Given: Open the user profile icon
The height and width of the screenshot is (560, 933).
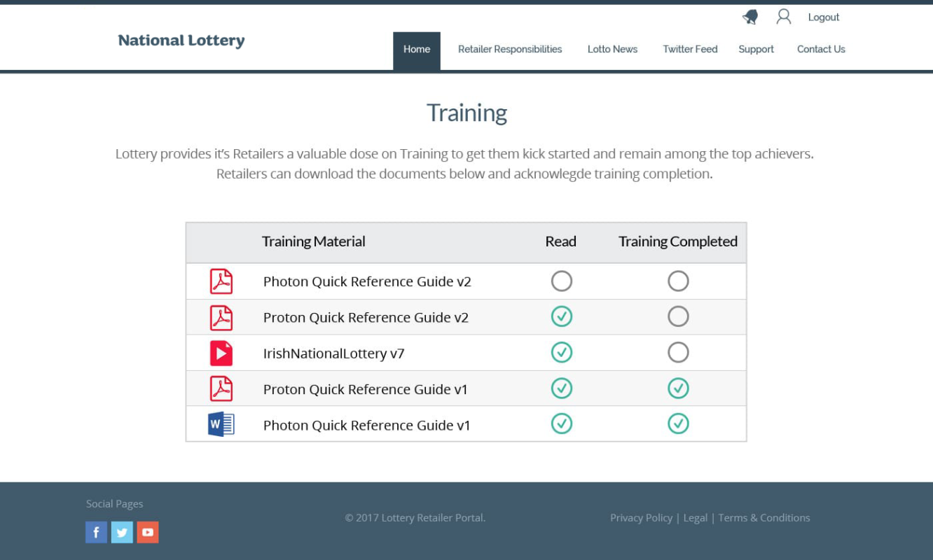Looking at the screenshot, I should [x=784, y=17].
